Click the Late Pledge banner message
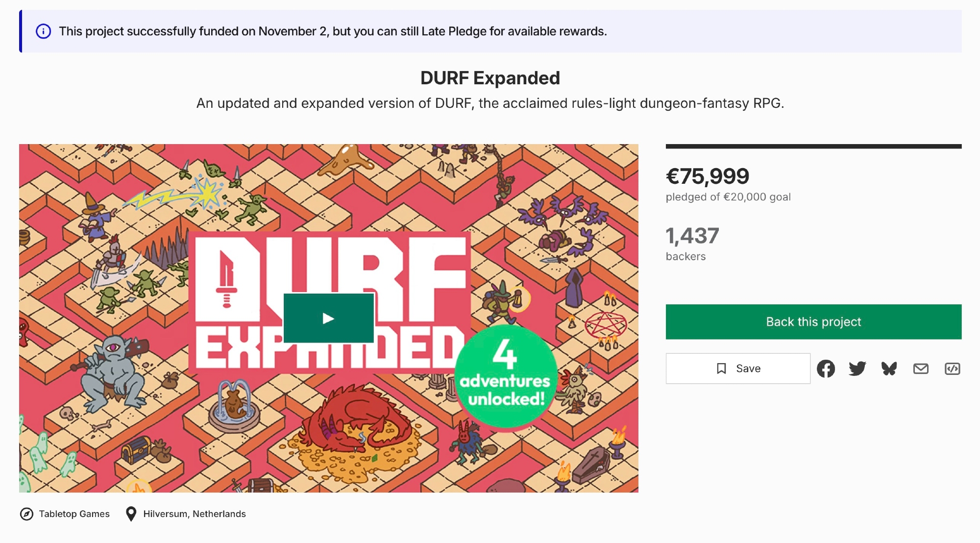This screenshot has height=543, width=980. pyautogui.click(x=333, y=31)
